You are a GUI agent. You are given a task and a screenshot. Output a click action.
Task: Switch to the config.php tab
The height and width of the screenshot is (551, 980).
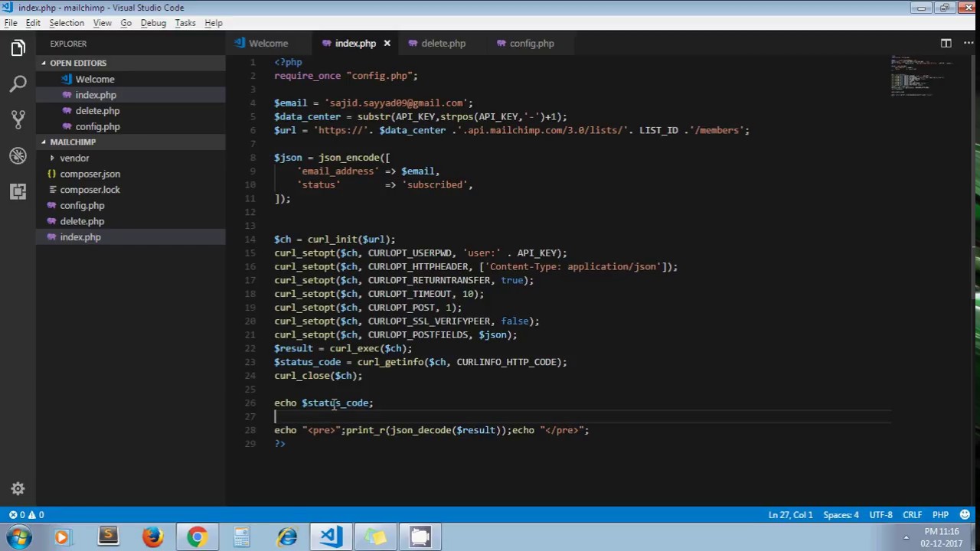531,44
